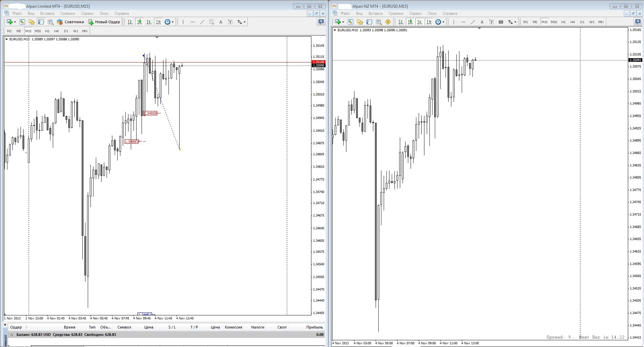
Task: Open Navigator icon in Alpari NZ toolbar
Action: click(360, 22)
